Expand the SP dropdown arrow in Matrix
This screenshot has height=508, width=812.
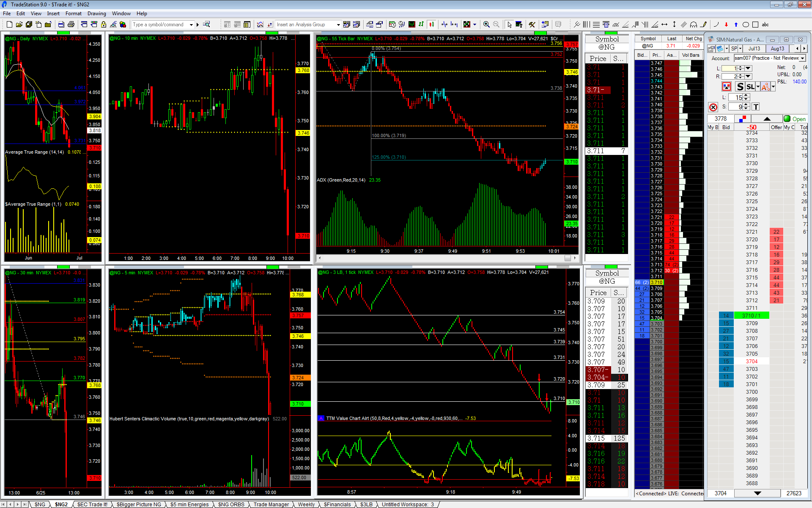[x=741, y=49]
